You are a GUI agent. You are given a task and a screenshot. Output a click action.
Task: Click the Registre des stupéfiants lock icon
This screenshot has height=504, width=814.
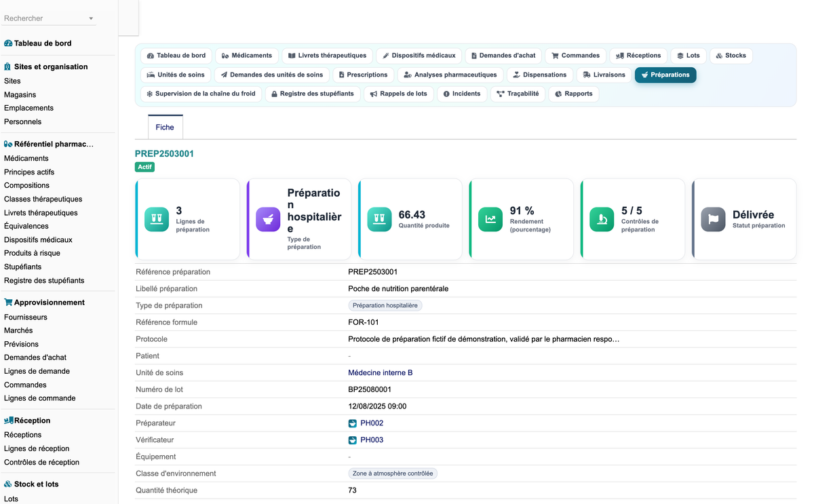pos(275,94)
